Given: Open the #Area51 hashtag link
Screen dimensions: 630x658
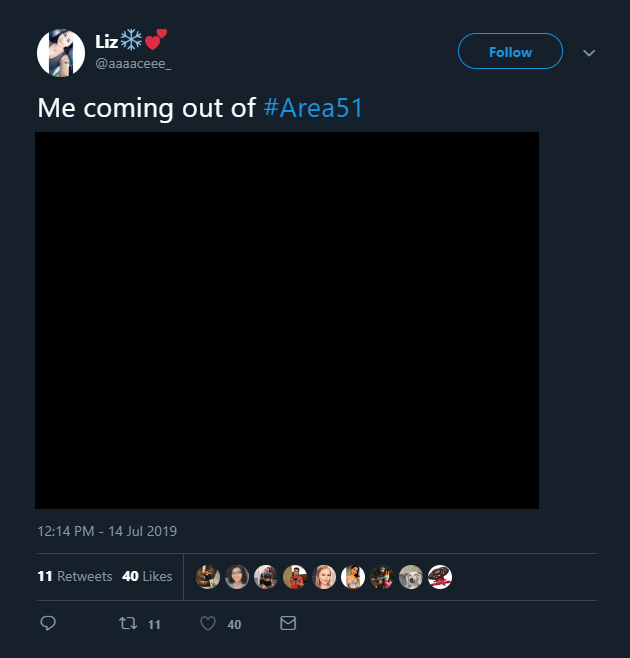Looking at the screenshot, I should (313, 108).
